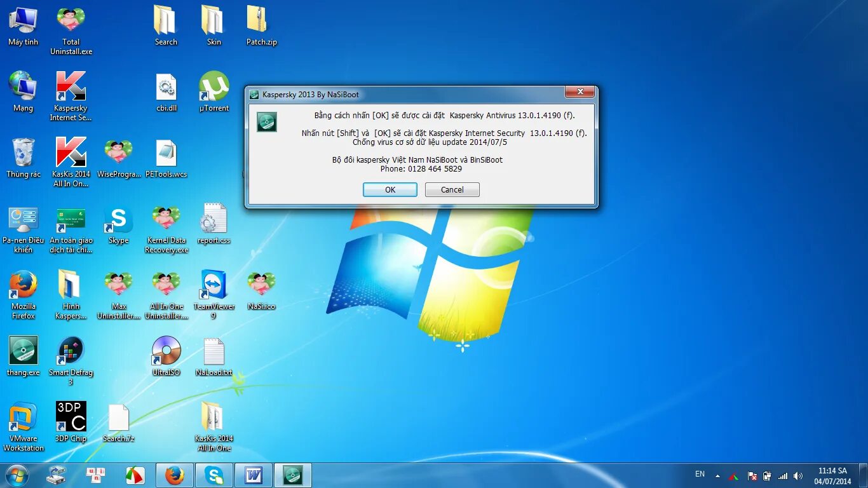Select the UltraISO desktop shortcut
Viewport: 868px width, 488px height.
click(166, 357)
